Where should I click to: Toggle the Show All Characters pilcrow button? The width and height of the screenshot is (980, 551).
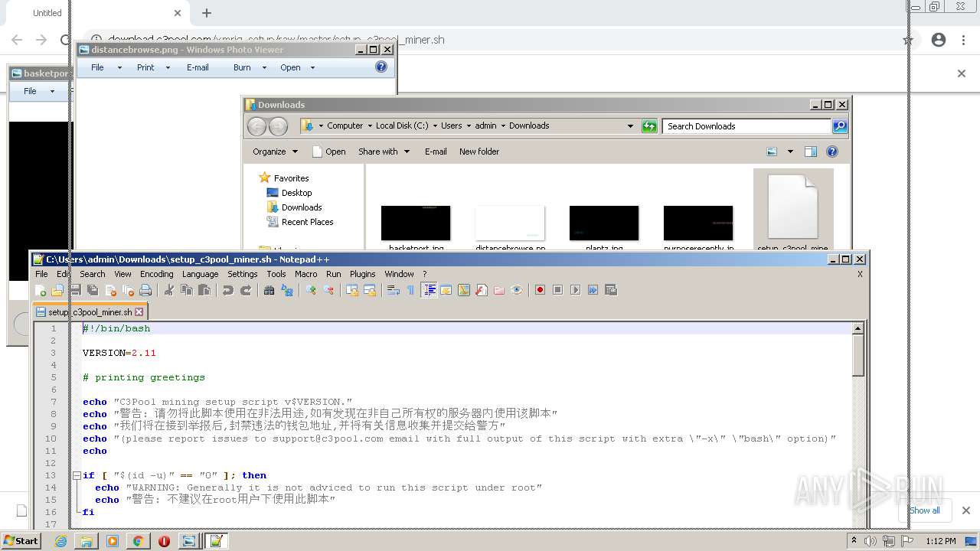point(411,290)
